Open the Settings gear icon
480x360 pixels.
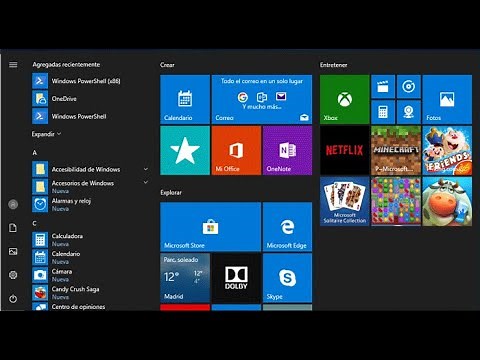[13, 275]
